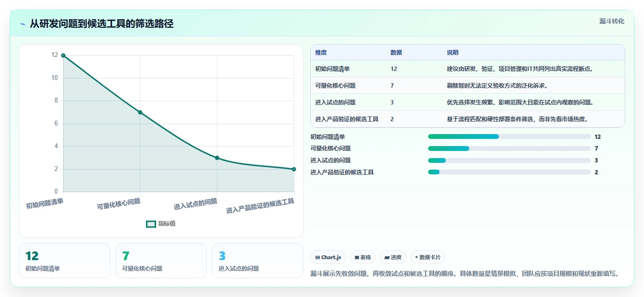Click the progress label 进入产品验证的候选工具
644x297 pixels.
[x=342, y=172]
